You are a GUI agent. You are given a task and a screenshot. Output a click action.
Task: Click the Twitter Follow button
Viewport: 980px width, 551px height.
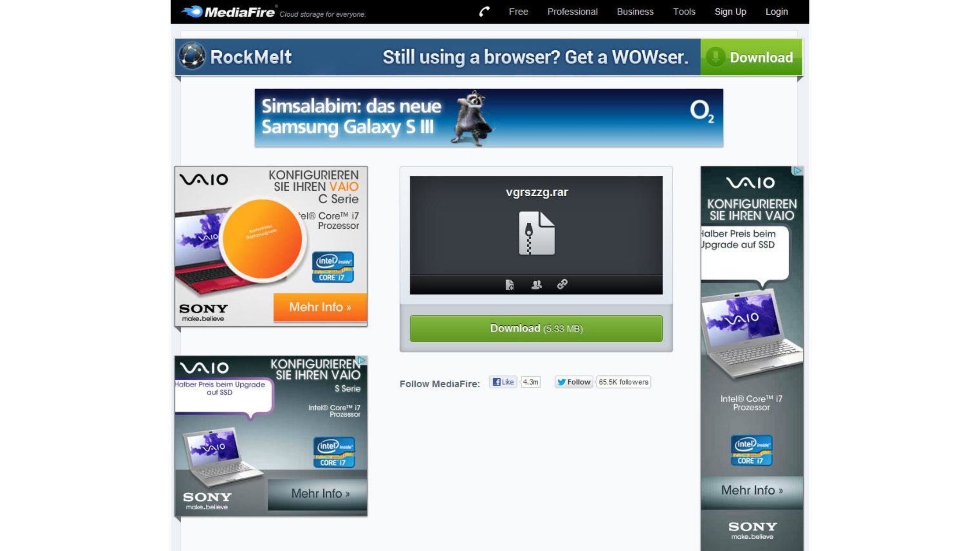click(x=574, y=382)
